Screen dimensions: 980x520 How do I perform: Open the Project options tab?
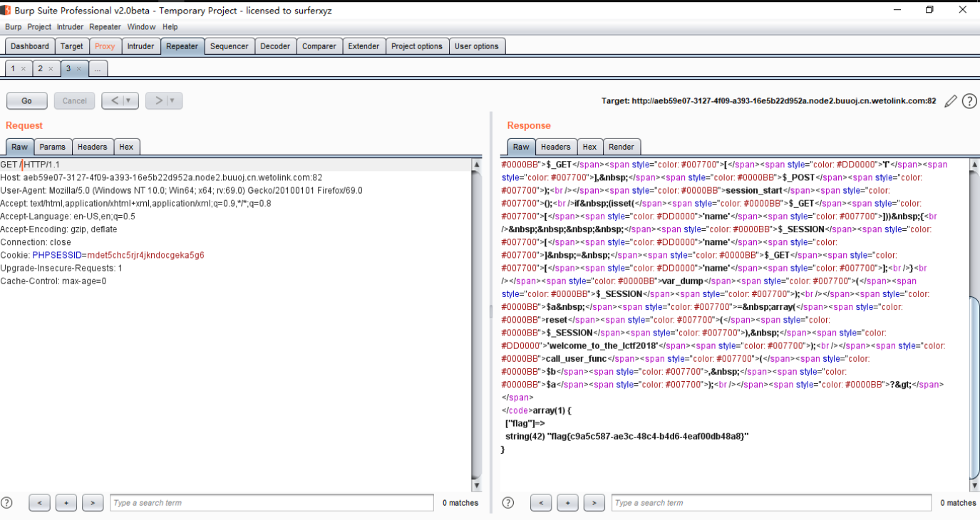[x=417, y=46]
